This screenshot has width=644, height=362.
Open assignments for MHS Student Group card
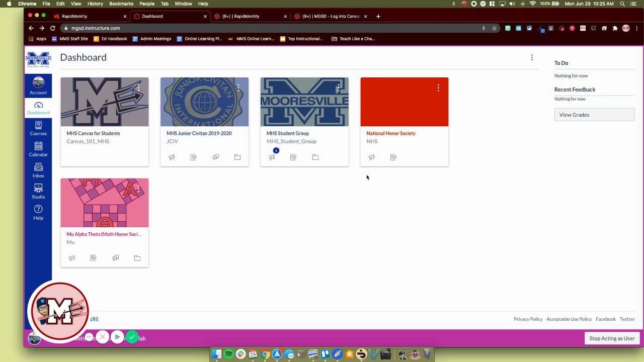293,157
